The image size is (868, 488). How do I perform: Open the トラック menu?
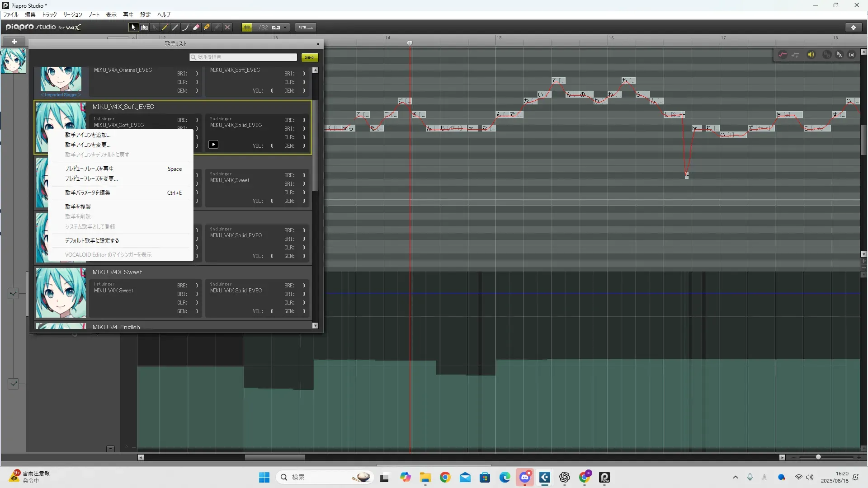tap(49, 15)
